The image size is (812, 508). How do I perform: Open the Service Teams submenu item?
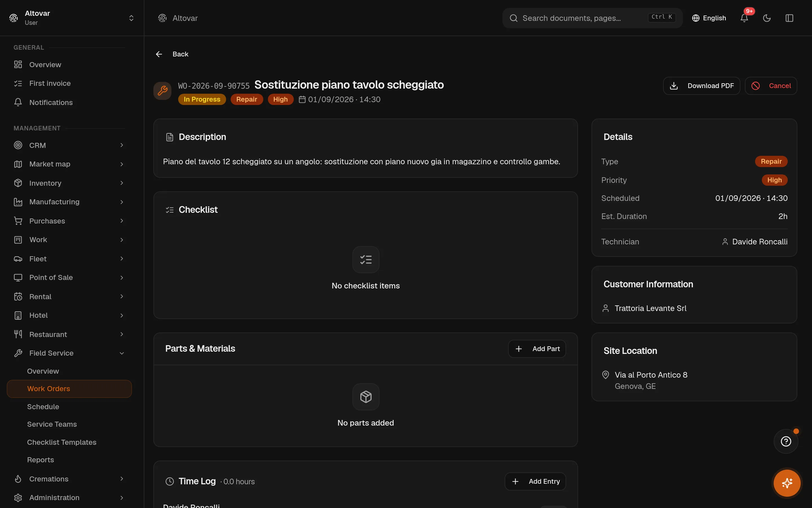point(69,424)
